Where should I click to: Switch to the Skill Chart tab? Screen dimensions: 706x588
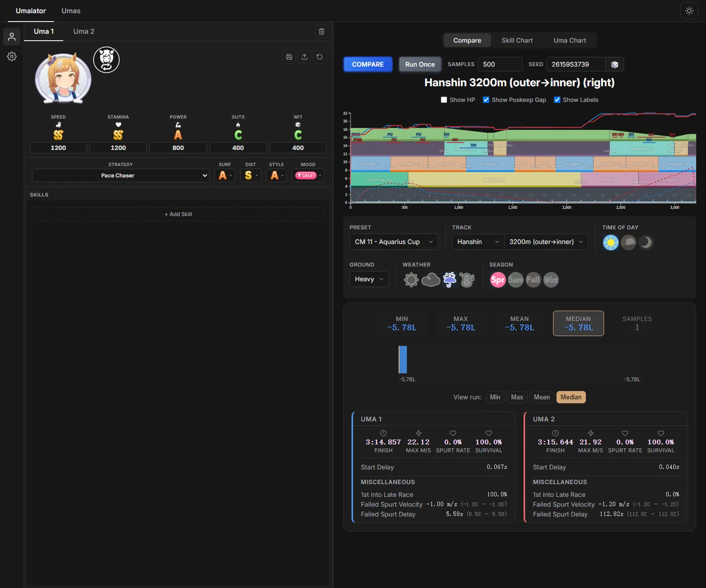coord(517,40)
